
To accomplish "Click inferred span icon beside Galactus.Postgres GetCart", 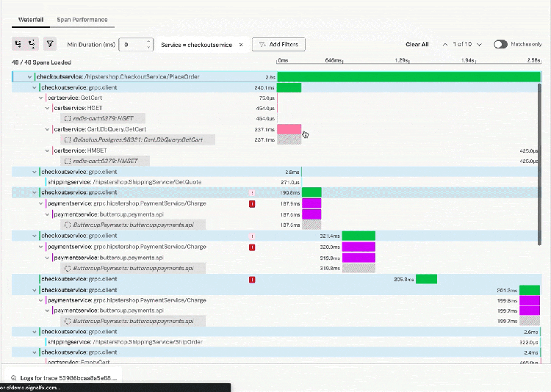I will [68, 139].
